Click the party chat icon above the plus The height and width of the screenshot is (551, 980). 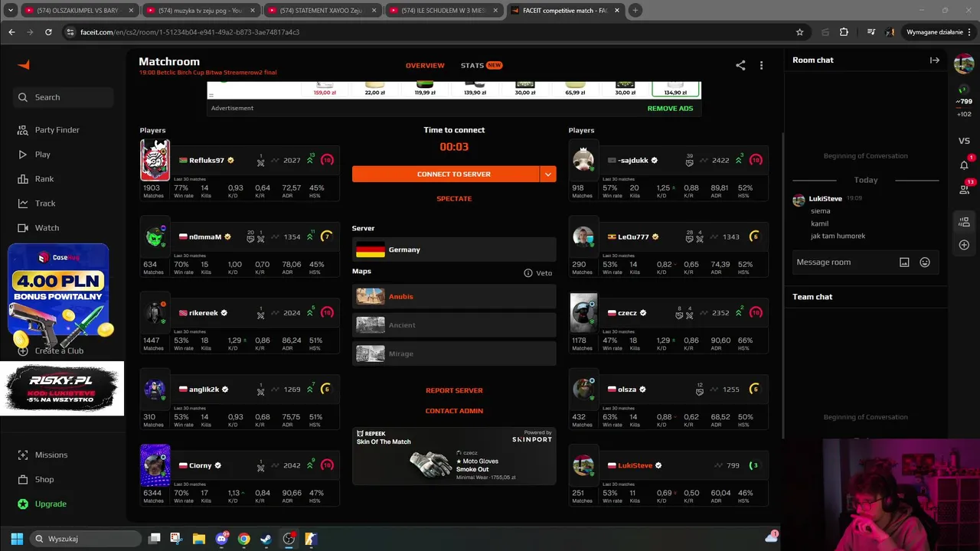(964, 222)
